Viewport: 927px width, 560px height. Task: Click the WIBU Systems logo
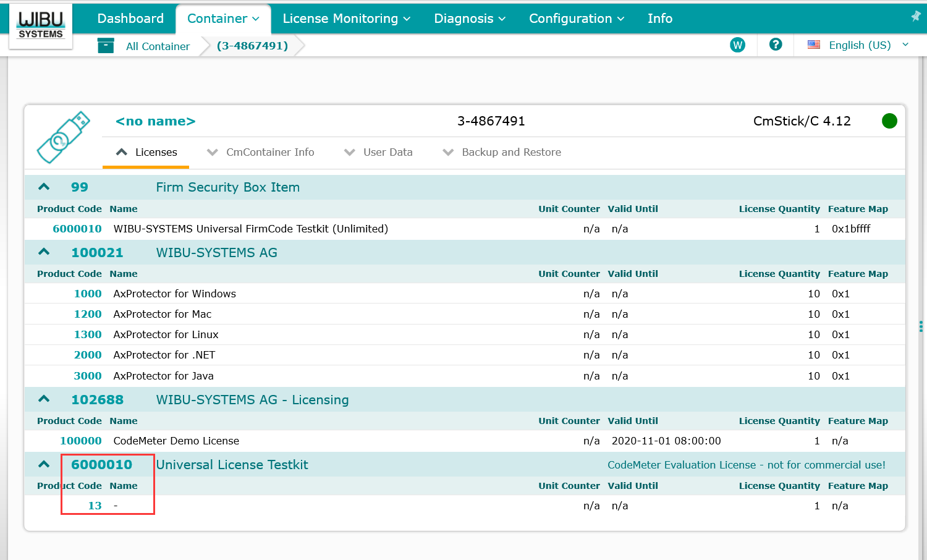click(41, 25)
